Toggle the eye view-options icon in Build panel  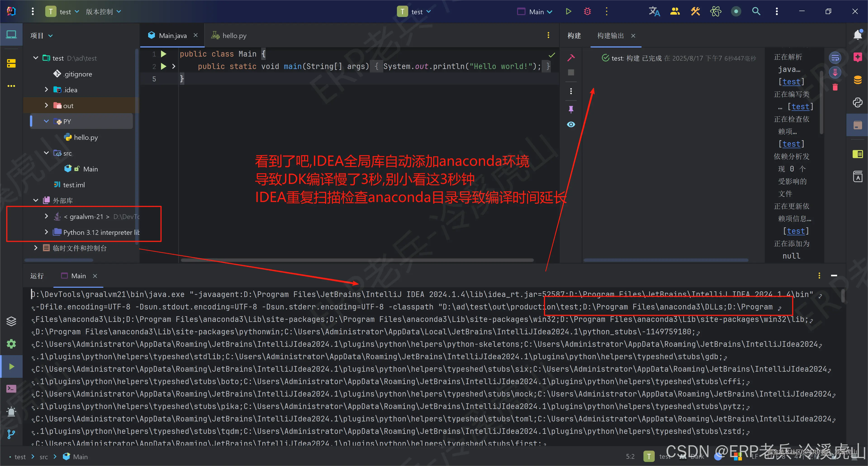(571, 124)
